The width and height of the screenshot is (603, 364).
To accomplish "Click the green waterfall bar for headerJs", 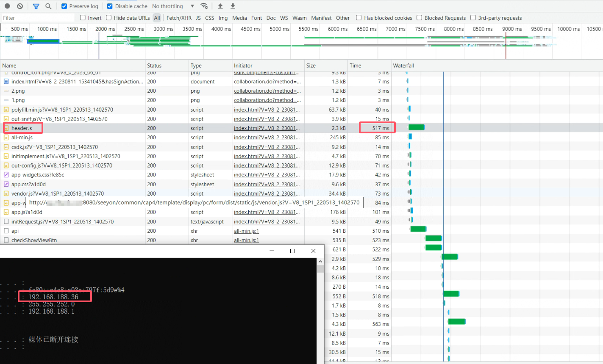I will (417, 127).
